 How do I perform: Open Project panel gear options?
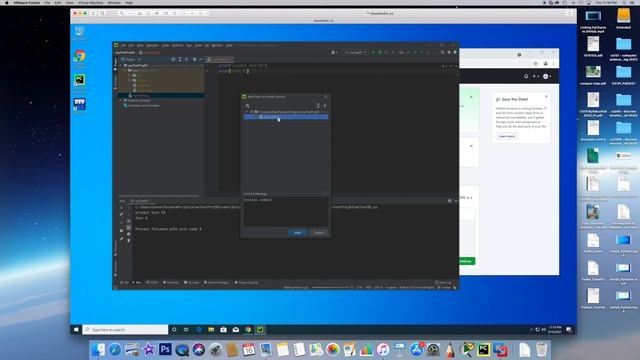tap(194, 60)
